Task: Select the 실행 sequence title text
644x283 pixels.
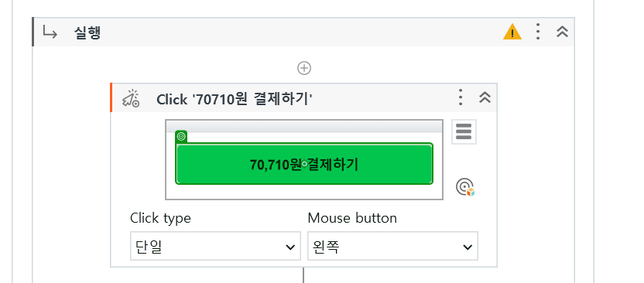Action: [87, 32]
